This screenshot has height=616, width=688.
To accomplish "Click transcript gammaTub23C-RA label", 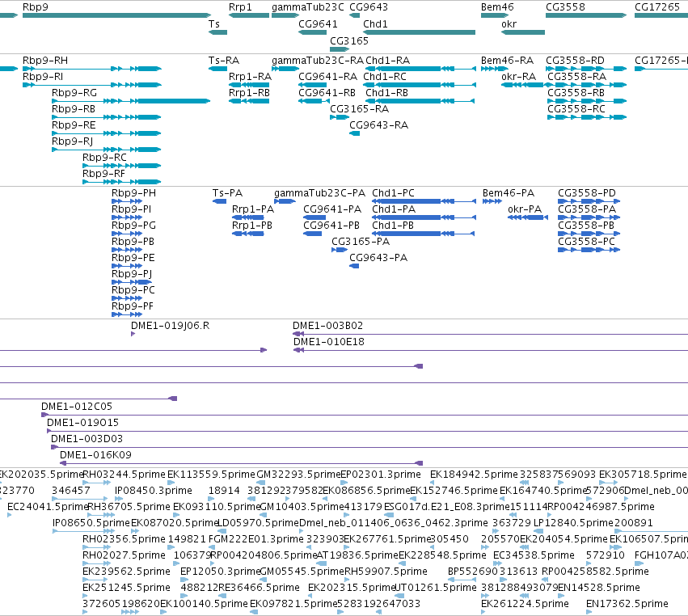I will pos(318,60).
